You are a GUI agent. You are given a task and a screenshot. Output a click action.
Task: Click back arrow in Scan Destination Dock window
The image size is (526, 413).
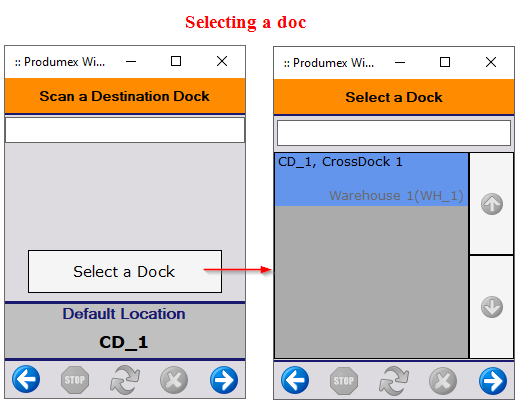tap(26, 379)
